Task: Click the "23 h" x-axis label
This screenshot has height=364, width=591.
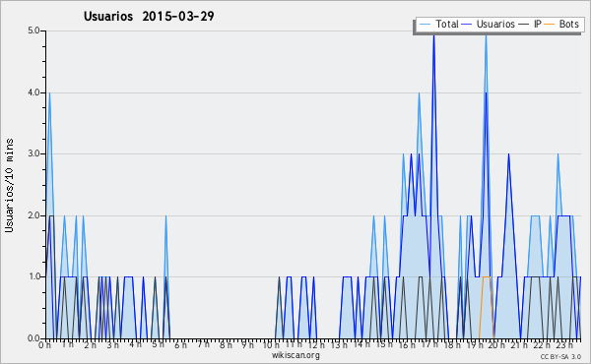Action: [565, 345]
